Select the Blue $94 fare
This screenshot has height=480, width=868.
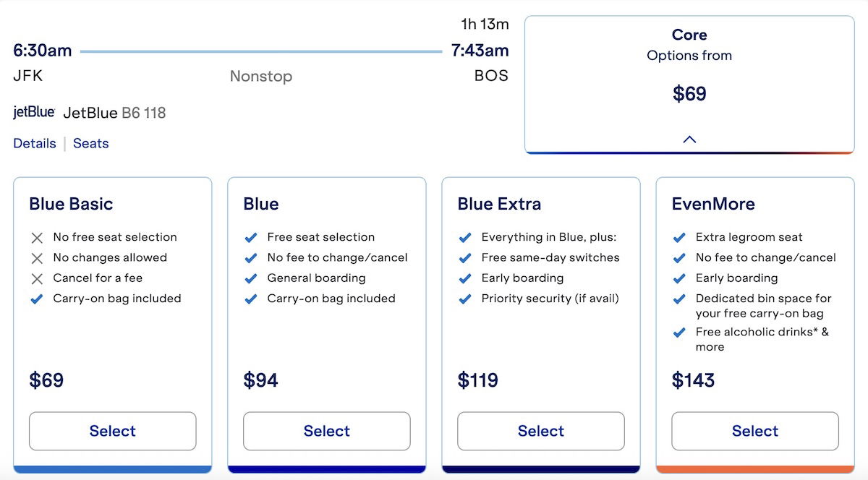(x=326, y=431)
